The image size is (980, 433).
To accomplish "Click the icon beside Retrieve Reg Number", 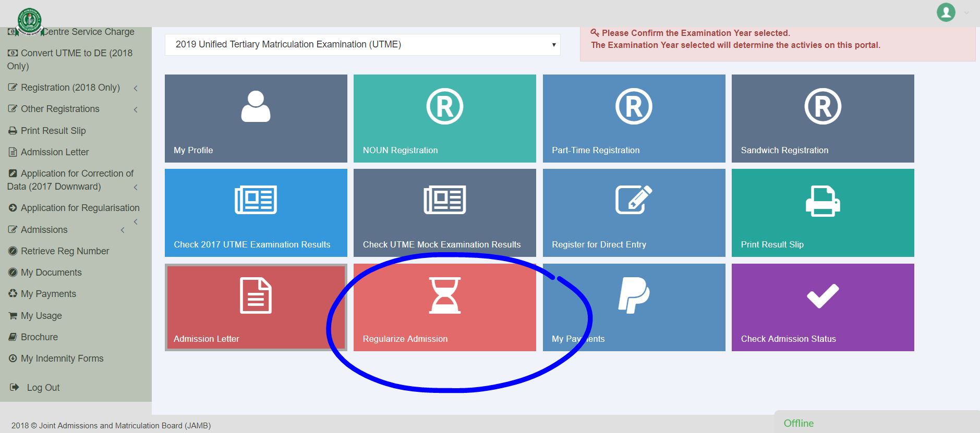I will coord(13,251).
